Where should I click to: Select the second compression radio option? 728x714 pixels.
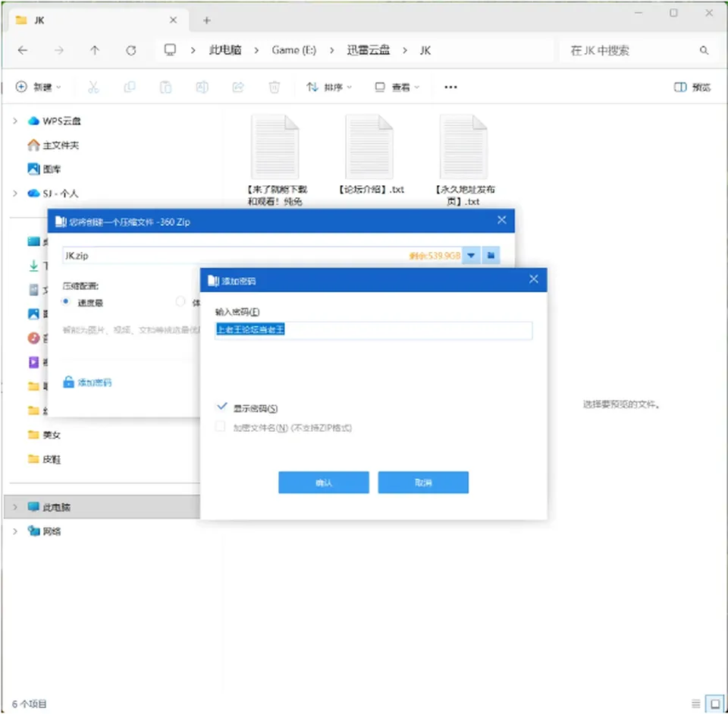[x=180, y=302]
